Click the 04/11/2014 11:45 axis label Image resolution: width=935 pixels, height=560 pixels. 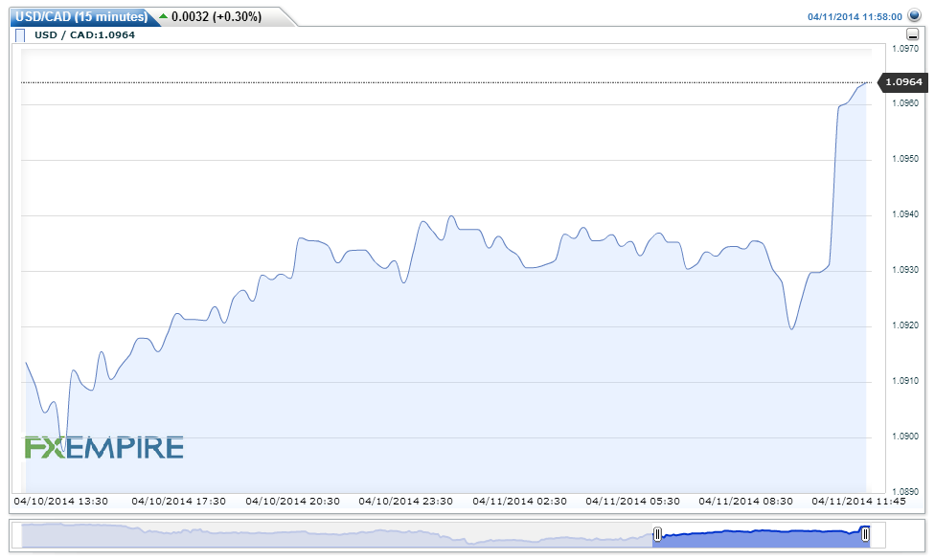click(x=858, y=501)
